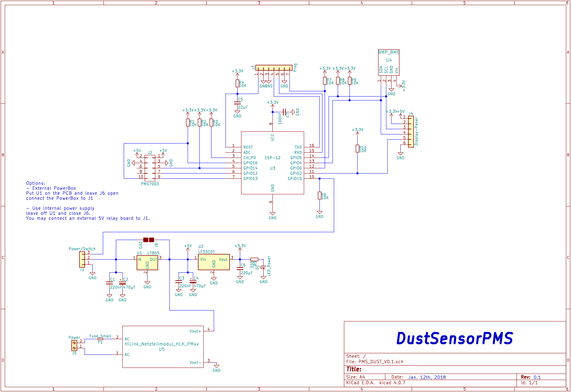Select the F1 Fuse_Small symbol
The image size is (571, 392).
coord(100,339)
